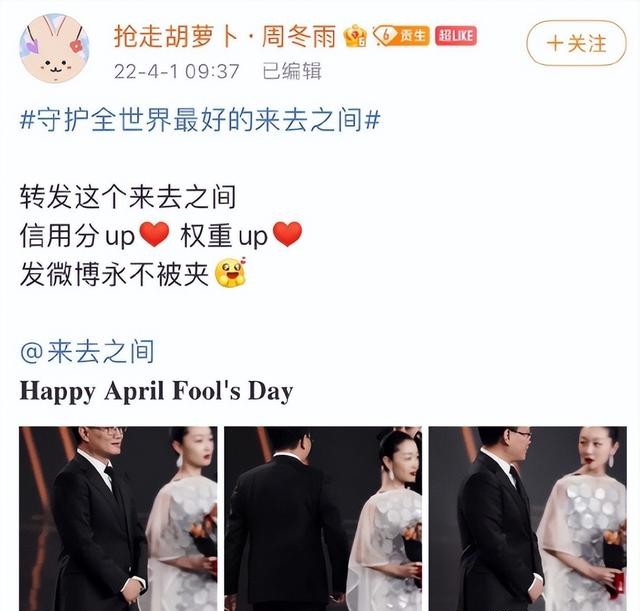
Task: Follow the user with the +关注 button
Action: click(576, 43)
